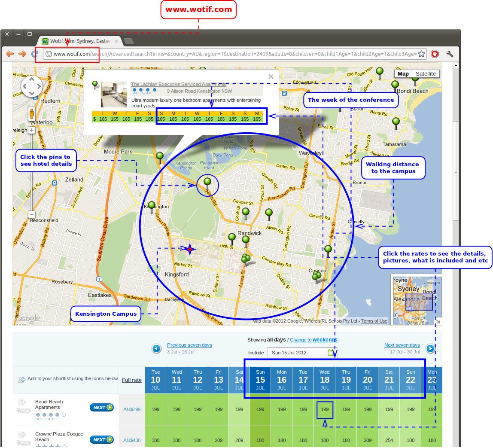Screen dimensions: 493x448
Task: Click the green pin near Moore Park
Action: pyautogui.click(x=160, y=158)
